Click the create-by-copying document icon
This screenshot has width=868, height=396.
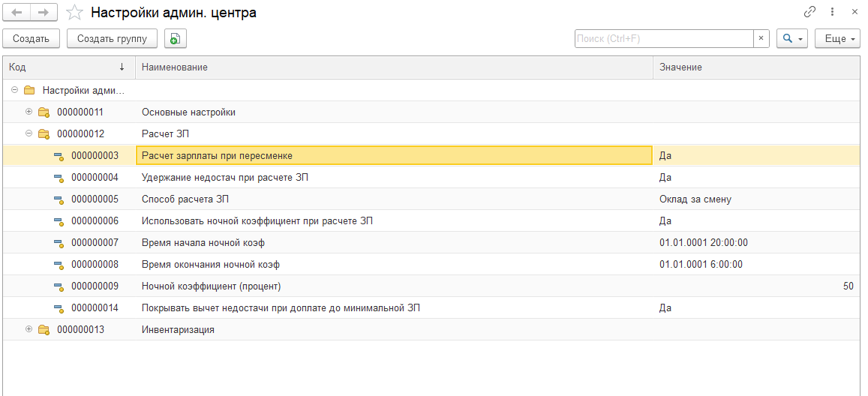tap(175, 39)
